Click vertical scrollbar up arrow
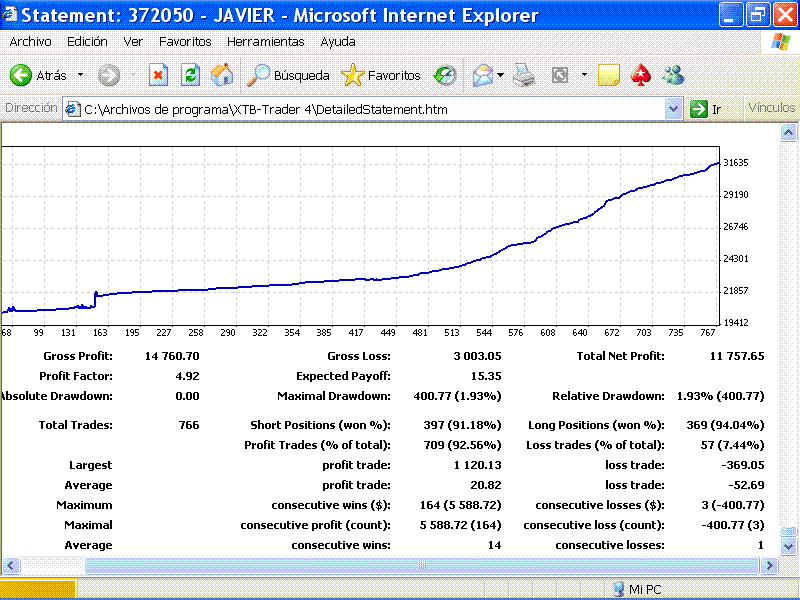Viewport: 800px width, 600px height. pos(788,133)
